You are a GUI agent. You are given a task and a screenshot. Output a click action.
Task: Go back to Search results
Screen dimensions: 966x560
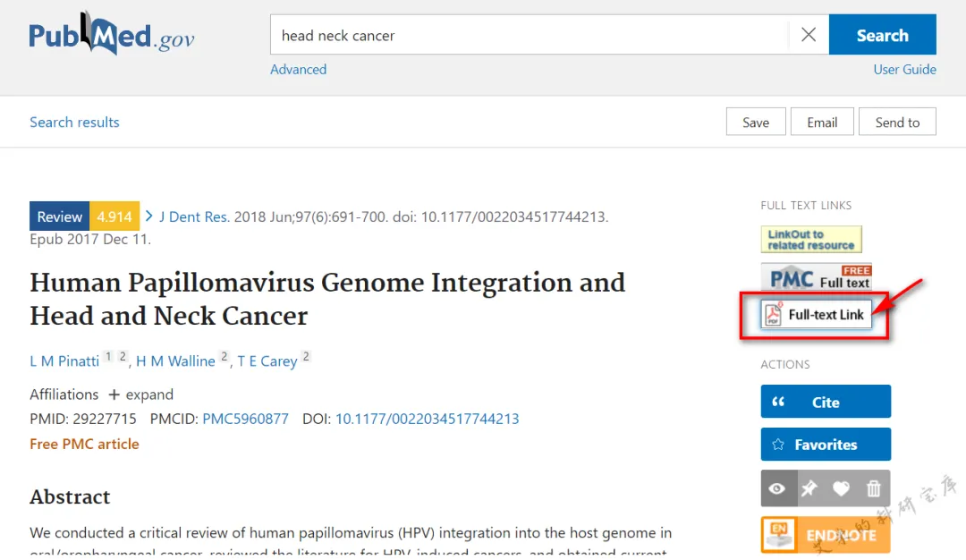pyautogui.click(x=74, y=123)
